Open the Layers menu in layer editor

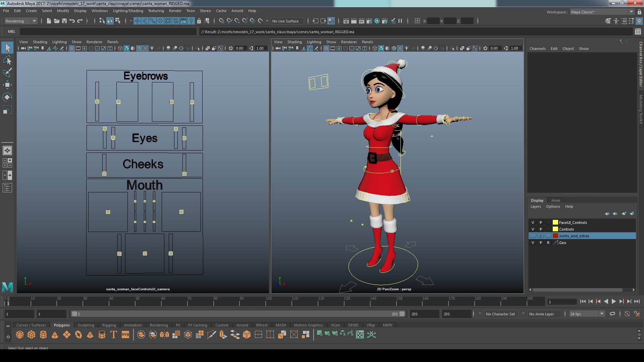click(536, 207)
